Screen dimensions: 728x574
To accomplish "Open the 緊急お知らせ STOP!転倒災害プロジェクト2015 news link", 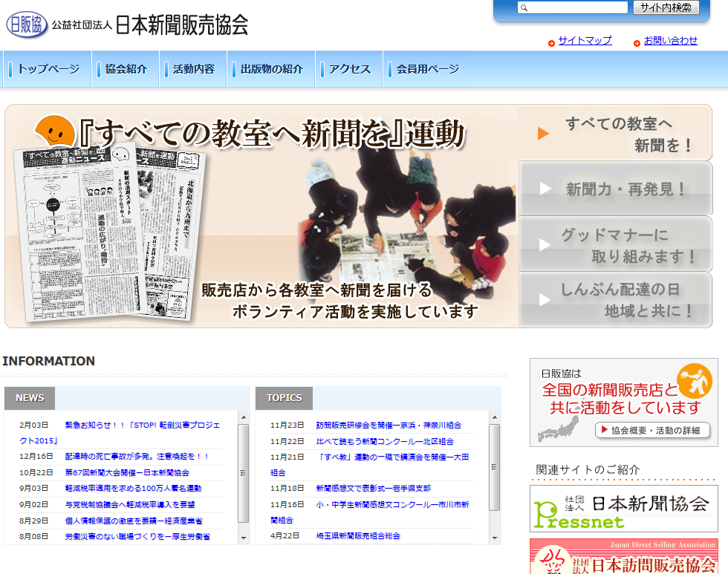I will pyautogui.click(x=120, y=432).
